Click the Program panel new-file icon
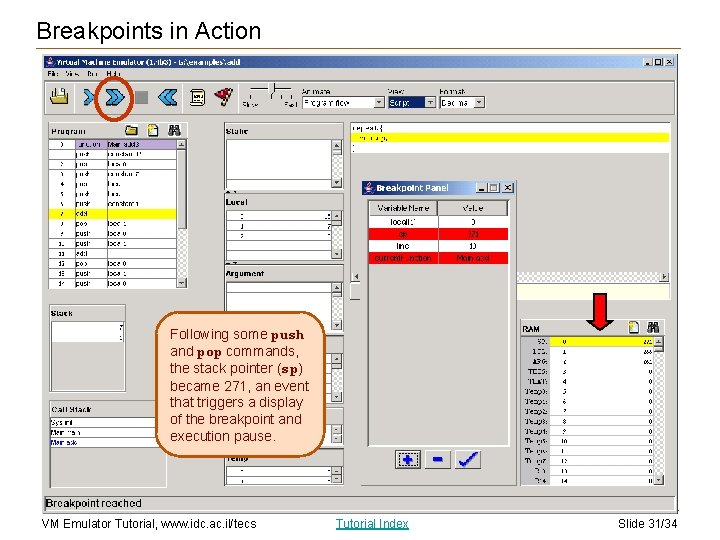720x540 pixels. [153, 130]
